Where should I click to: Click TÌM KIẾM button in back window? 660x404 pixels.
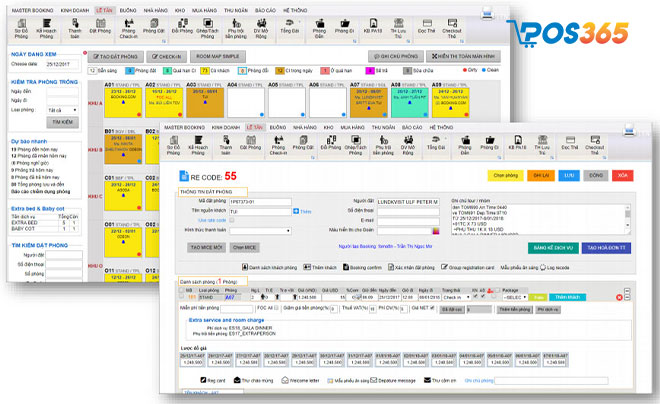[62, 122]
